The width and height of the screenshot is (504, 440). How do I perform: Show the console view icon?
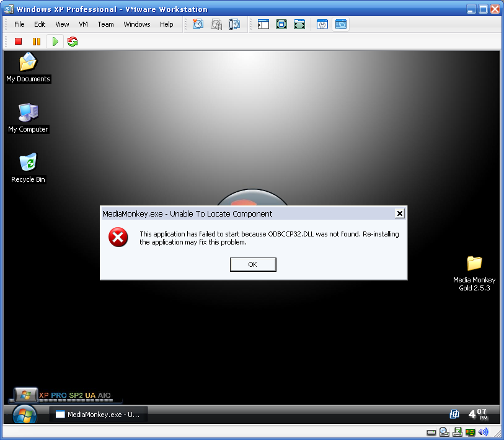[x=341, y=24]
